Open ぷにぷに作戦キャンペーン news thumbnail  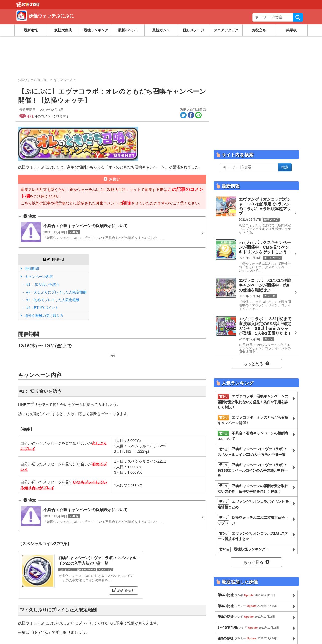(x=226, y=288)
